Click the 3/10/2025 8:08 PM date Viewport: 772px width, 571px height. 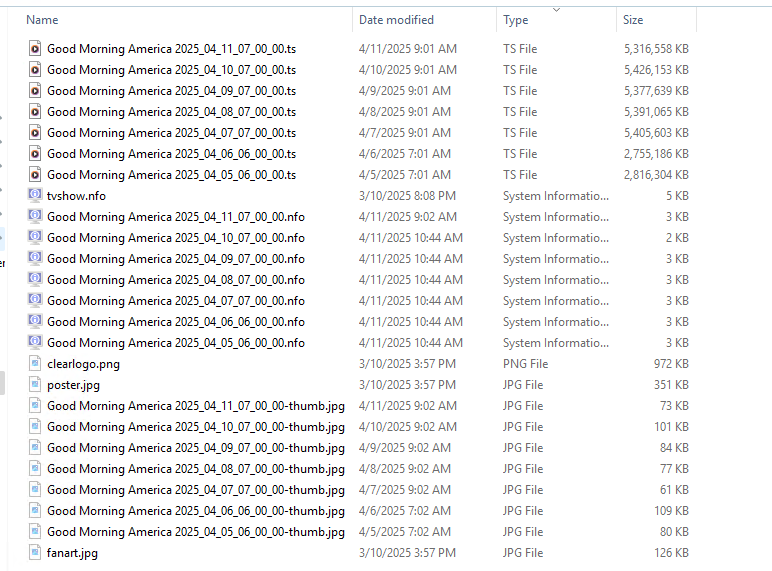(407, 196)
